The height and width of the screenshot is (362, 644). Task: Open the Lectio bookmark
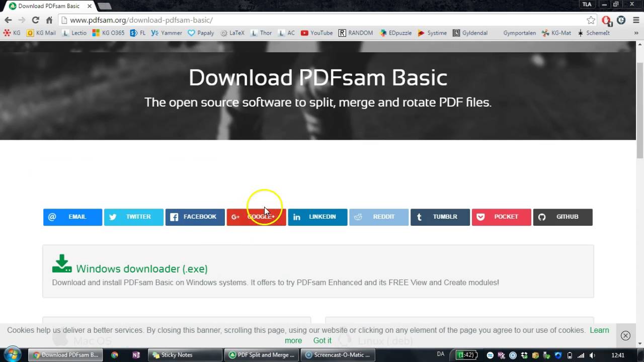pyautogui.click(x=74, y=33)
